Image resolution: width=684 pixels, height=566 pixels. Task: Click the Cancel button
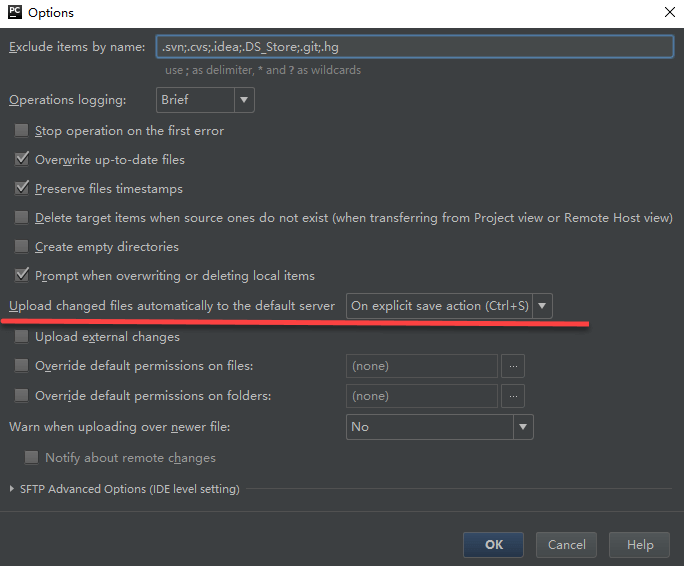[x=566, y=545]
